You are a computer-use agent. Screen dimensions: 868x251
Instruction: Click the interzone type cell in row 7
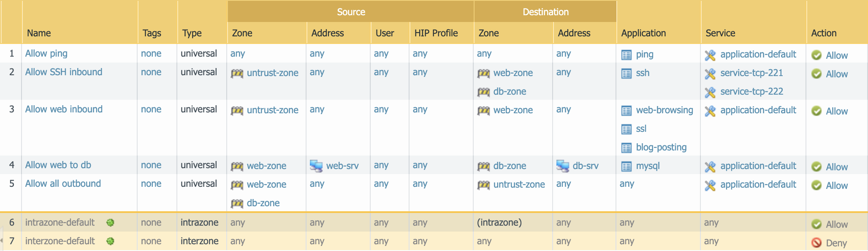point(199,241)
